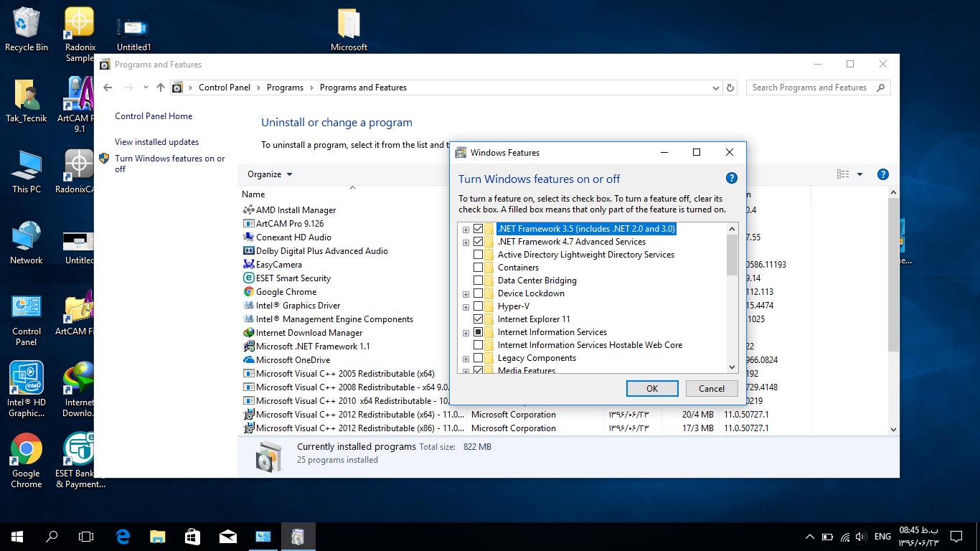
Task: Open the Network desktop icon
Action: coord(27,242)
